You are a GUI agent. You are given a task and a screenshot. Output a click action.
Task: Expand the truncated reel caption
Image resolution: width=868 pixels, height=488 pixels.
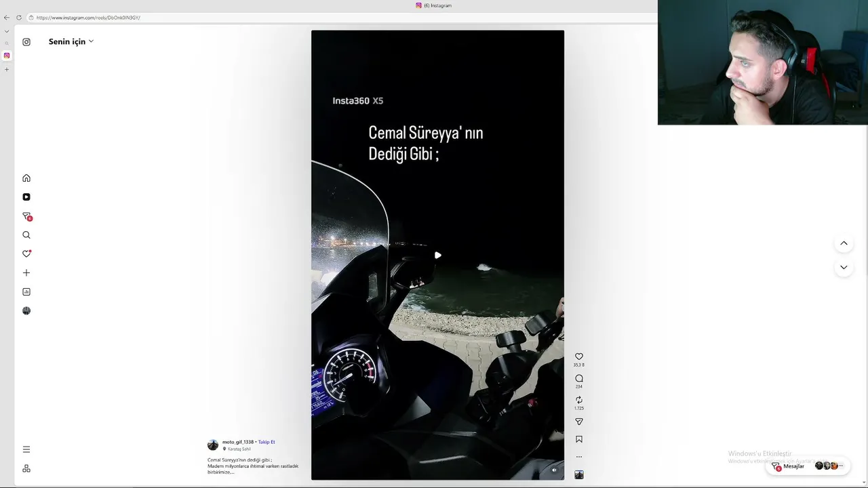pos(253,466)
